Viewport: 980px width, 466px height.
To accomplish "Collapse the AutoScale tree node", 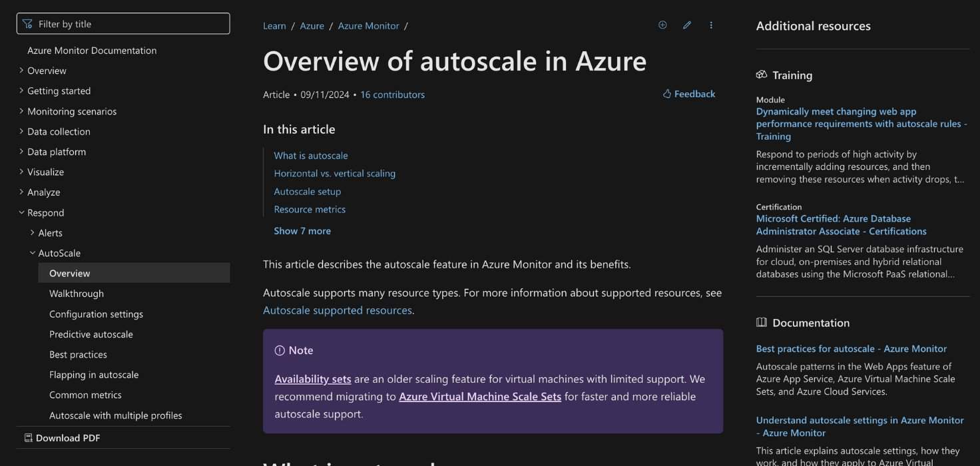I will 33,253.
